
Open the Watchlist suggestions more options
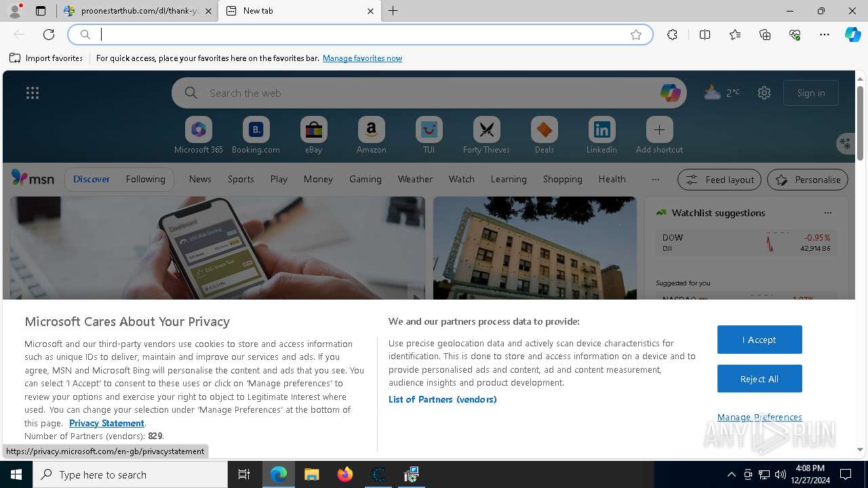827,213
